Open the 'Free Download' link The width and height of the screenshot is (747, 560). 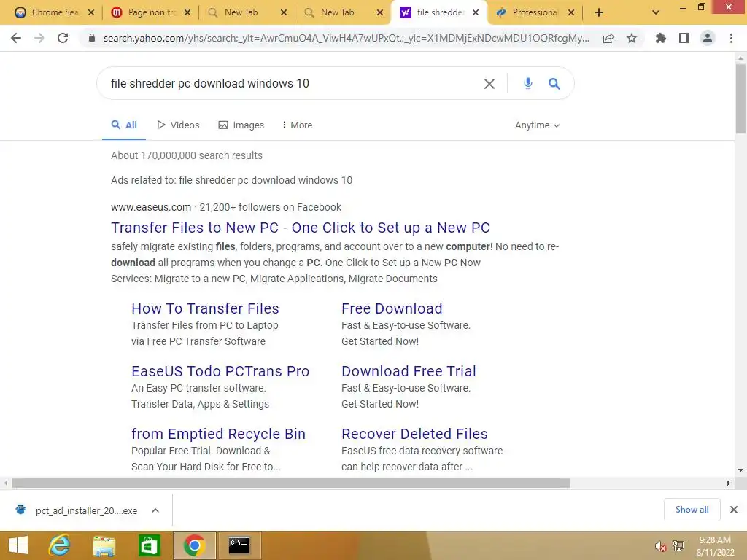392,308
